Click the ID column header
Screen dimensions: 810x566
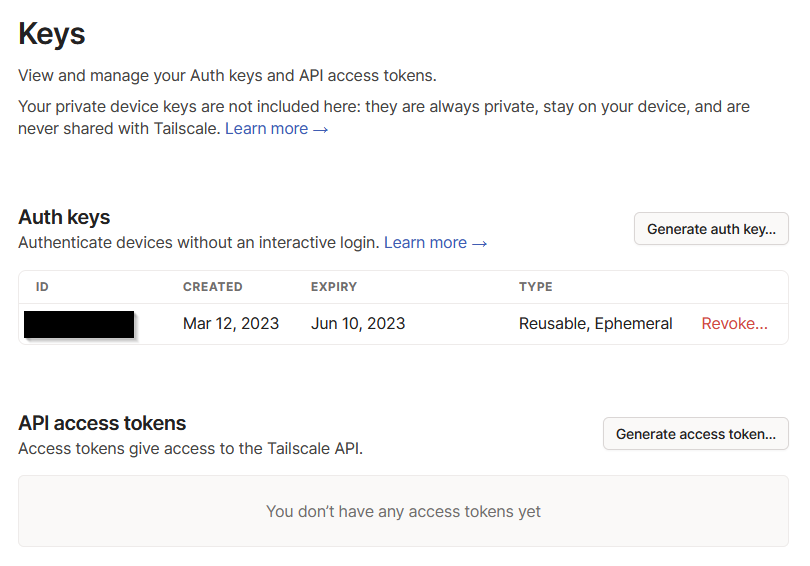(42, 287)
